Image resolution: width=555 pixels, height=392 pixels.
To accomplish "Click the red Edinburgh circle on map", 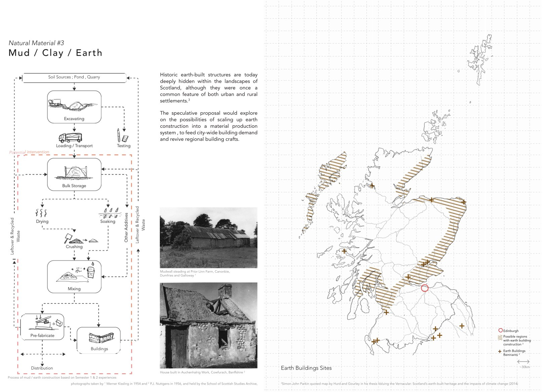I will tap(425, 288).
